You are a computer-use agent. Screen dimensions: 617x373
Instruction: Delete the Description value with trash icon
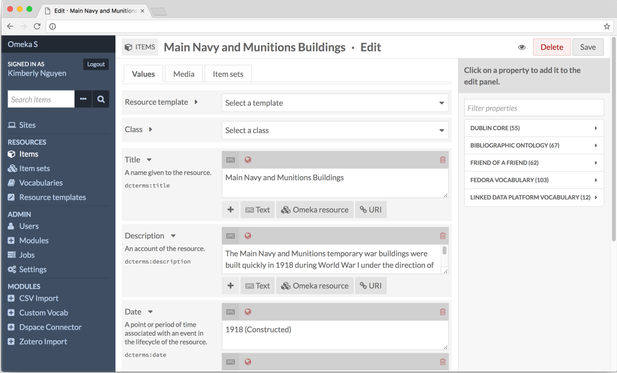click(442, 236)
